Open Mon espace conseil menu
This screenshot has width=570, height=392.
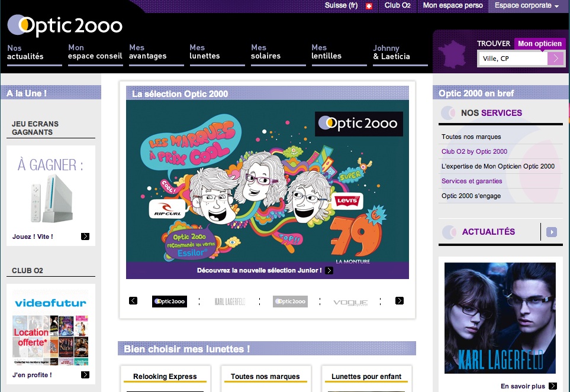95,53
